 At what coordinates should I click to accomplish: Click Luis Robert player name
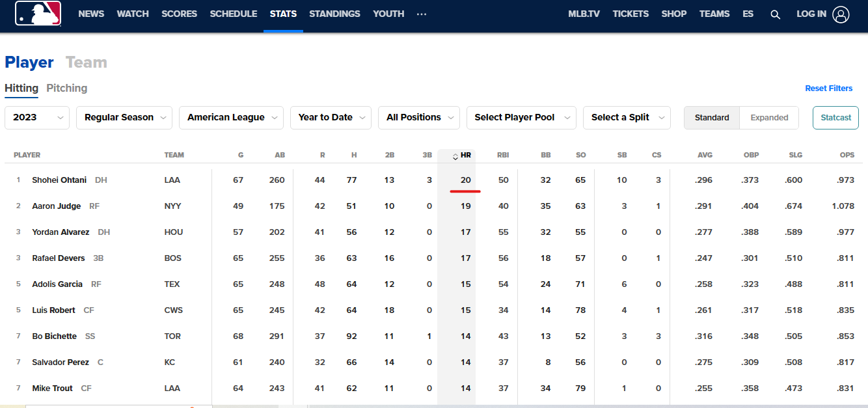point(53,310)
